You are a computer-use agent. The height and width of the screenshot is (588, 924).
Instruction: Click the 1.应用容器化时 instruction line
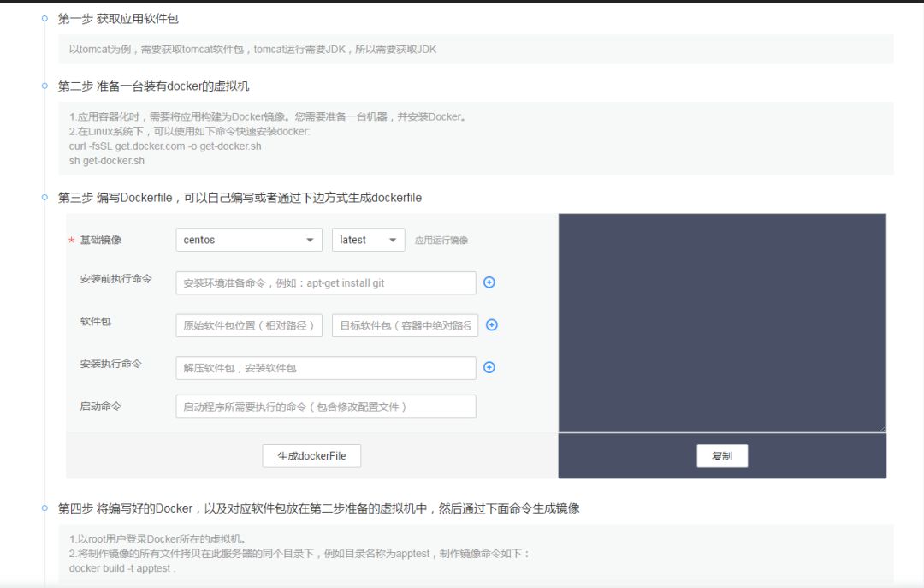pyautogui.click(x=268, y=116)
